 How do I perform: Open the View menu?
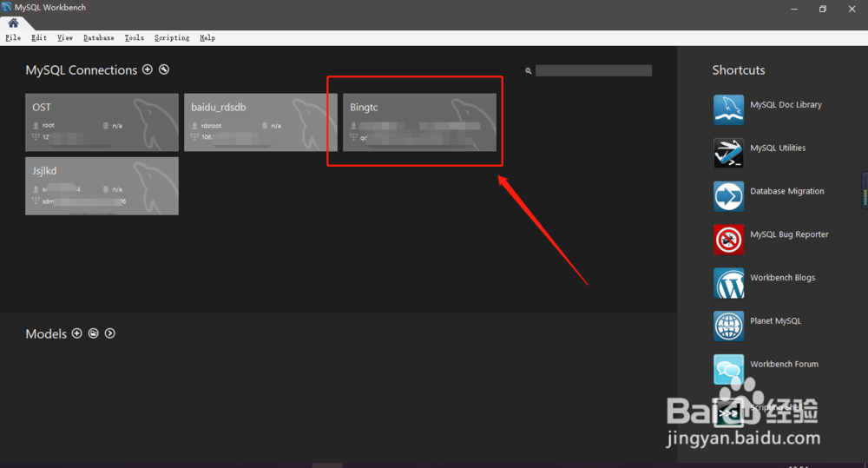coord(65,37)
